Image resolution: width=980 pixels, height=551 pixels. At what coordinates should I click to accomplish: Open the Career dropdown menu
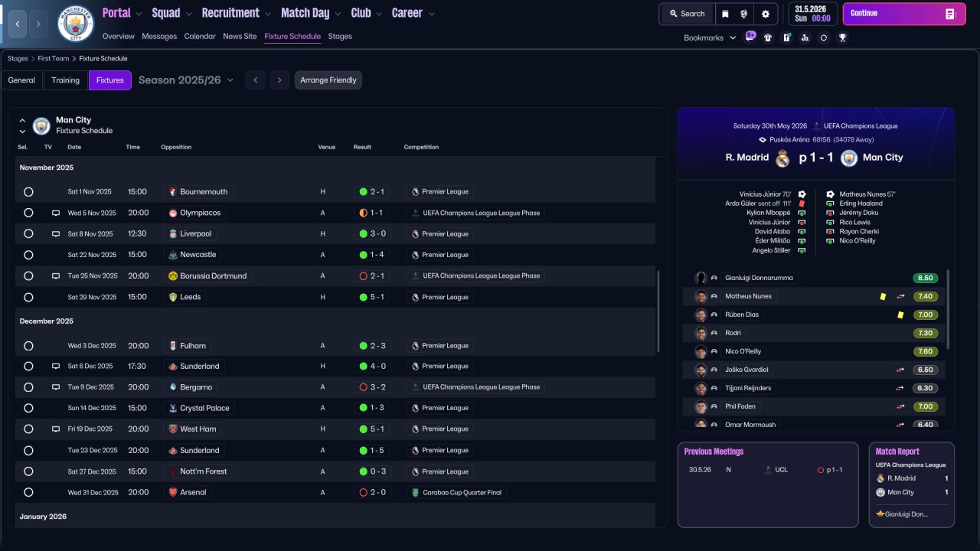point(413,13)
